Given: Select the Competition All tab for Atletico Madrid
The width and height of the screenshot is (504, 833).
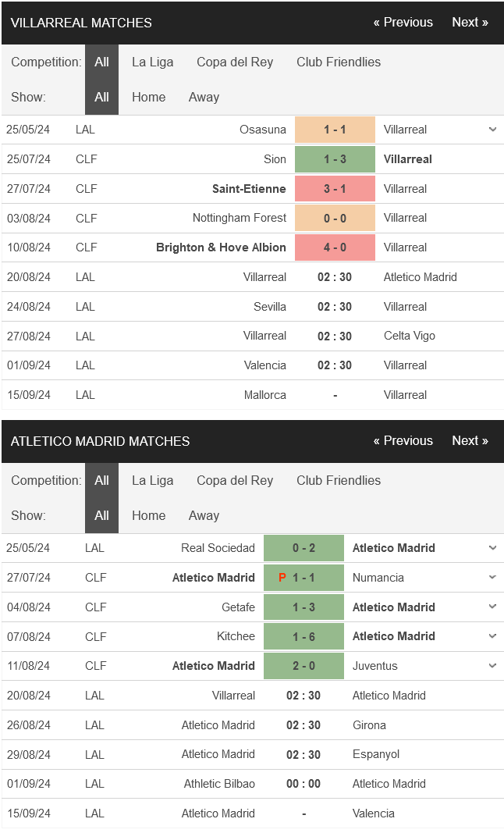Looking at the screenshot, I should (101, 481).
